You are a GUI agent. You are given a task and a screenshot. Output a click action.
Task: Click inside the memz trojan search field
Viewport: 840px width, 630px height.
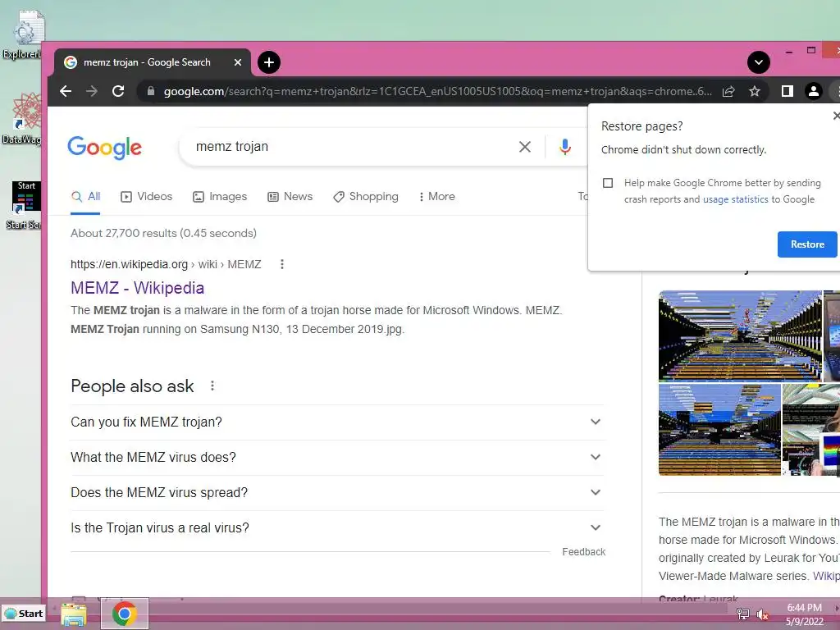(x=348, y=147)
